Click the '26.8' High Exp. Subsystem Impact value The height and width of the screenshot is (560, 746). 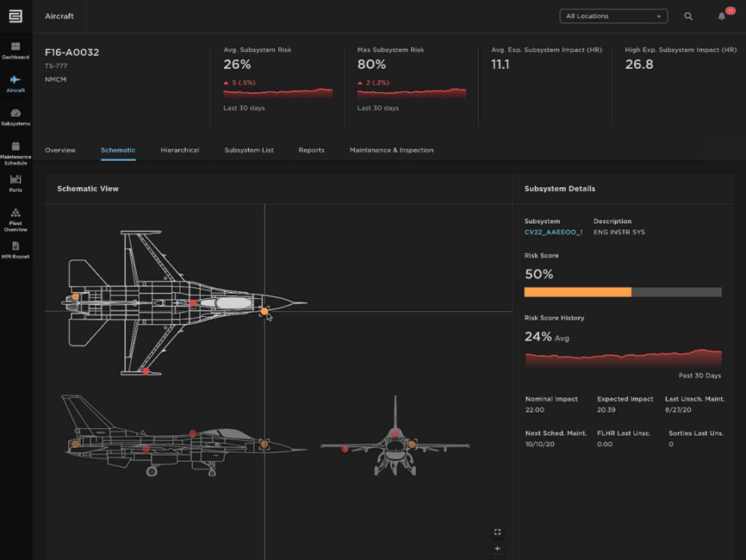click(x=639, y=64)
